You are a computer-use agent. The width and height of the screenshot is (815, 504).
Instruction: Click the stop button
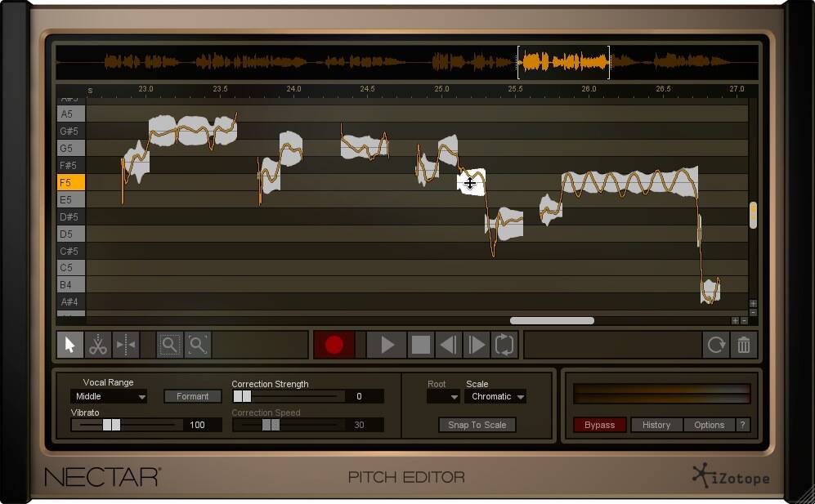tap(420, 345)
